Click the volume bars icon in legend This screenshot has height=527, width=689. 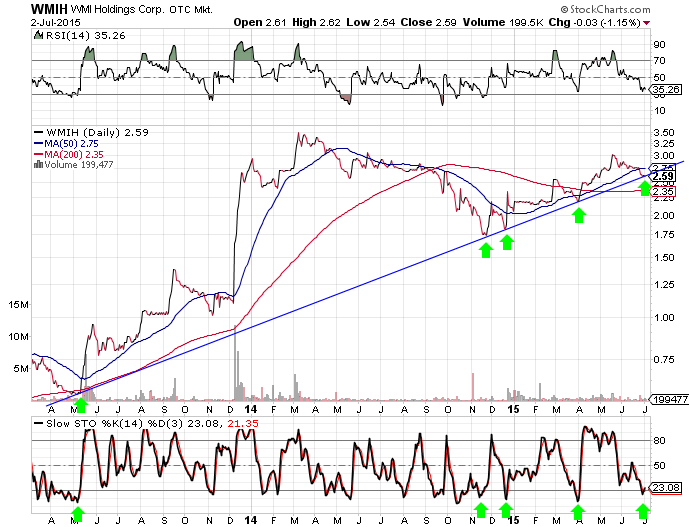click(x=38, y=164)
